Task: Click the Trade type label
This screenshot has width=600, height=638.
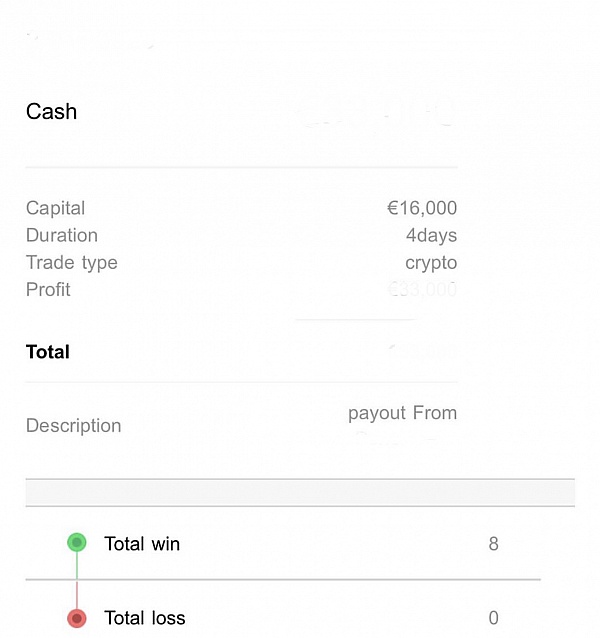Action: (72, 263)
